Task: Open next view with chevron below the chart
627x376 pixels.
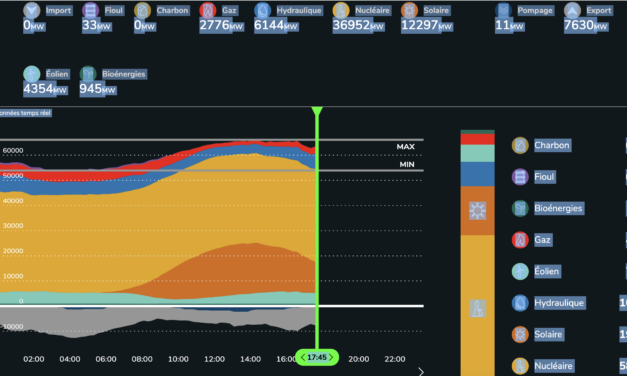Action: pos(421,372)
